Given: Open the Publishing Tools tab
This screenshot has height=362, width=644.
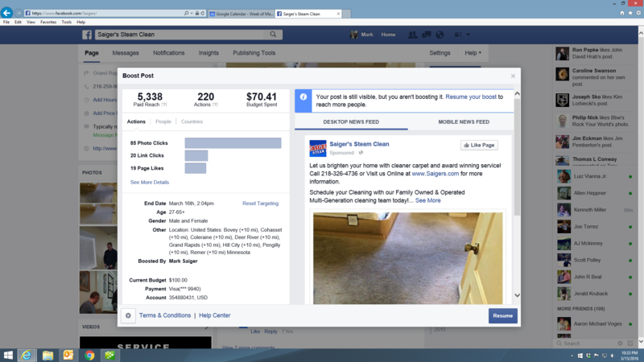Looking at the screenshot, I should point(254,53).
